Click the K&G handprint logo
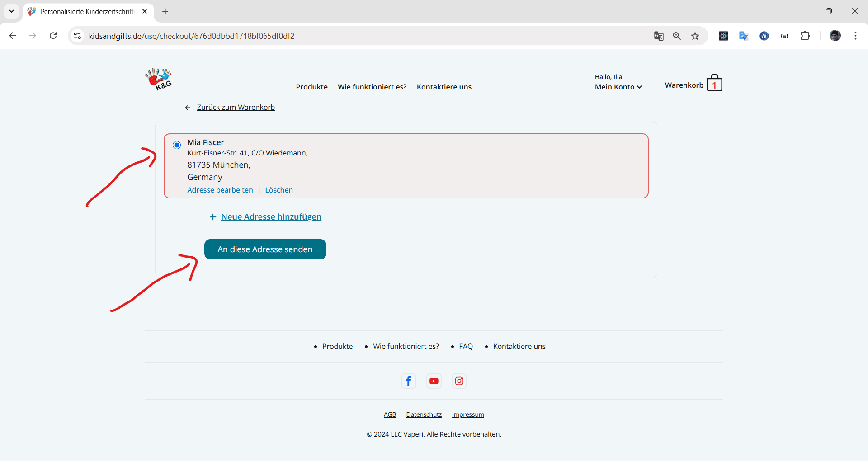Viewport: 868px width, 461px height. point(158,79)
